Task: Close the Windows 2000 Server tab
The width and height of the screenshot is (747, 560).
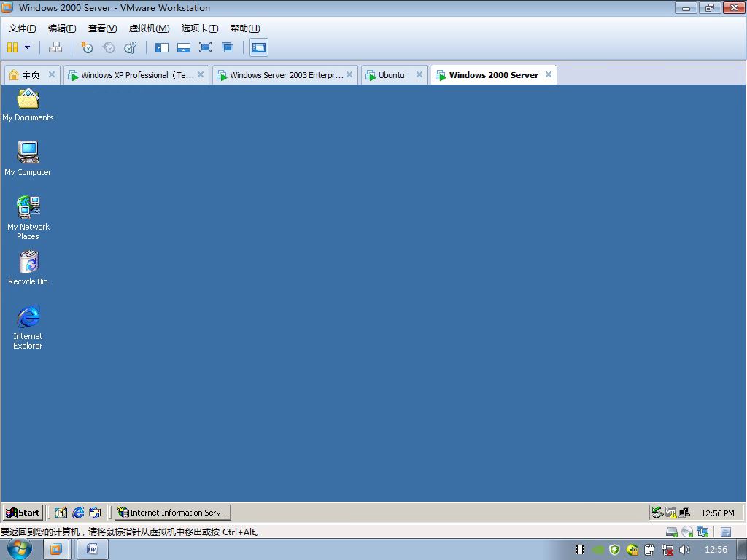Action: (549, 74)
